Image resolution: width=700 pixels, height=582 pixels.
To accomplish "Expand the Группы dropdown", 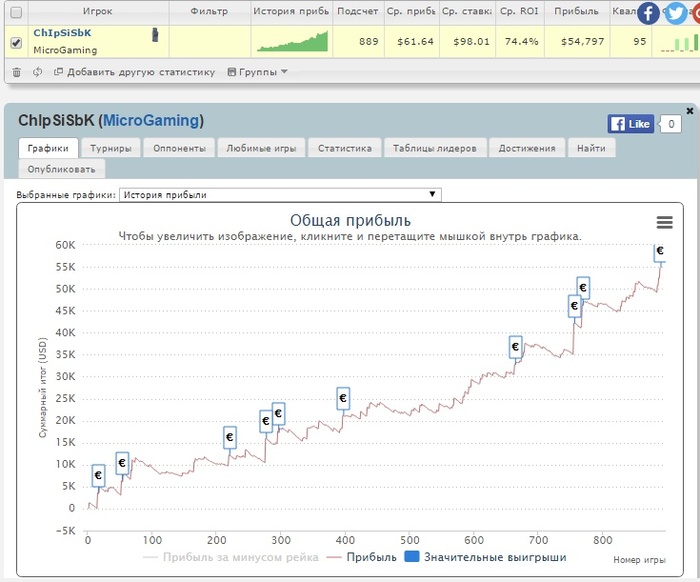I will click(x=257, y=72).
